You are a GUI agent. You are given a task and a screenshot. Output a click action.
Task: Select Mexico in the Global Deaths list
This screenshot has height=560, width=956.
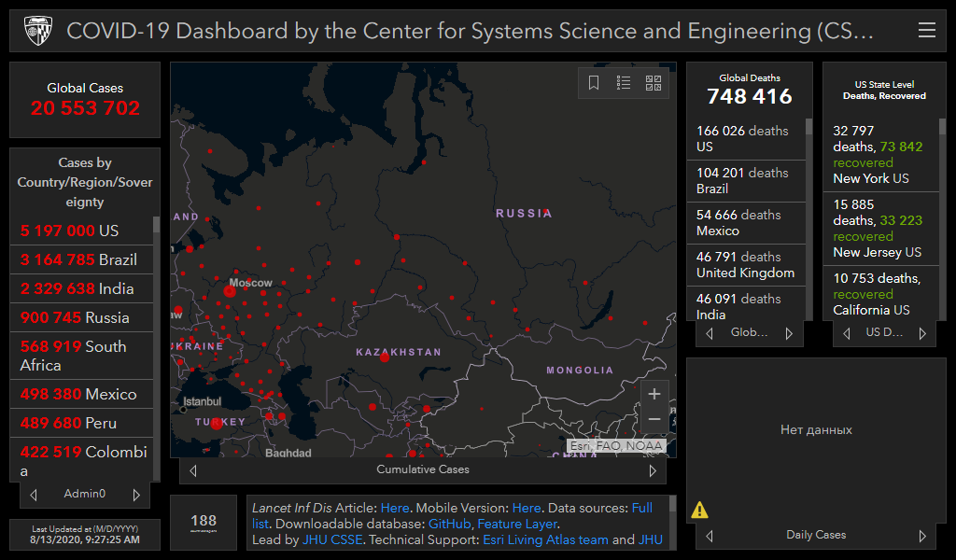point(745,223)
